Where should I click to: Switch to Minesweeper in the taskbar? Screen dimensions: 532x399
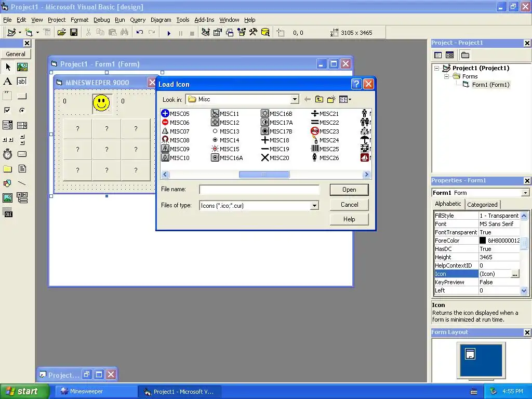click(x=96, y=392)
